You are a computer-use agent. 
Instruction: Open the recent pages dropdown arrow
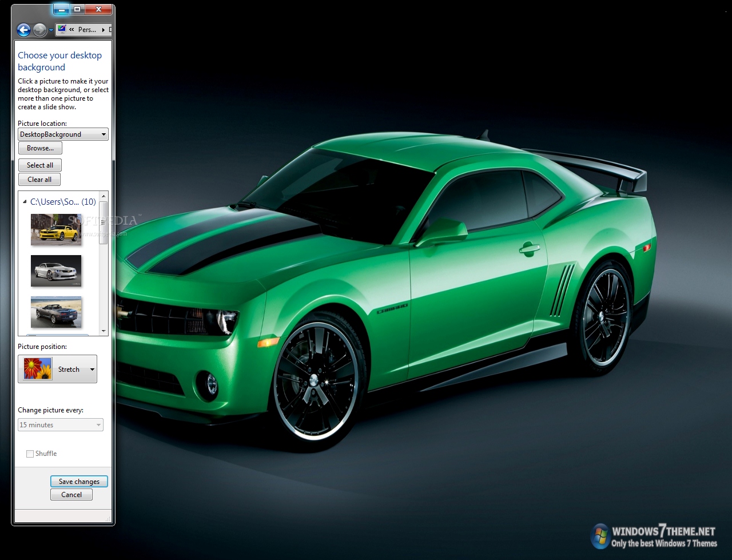click(x=51, y=30)
